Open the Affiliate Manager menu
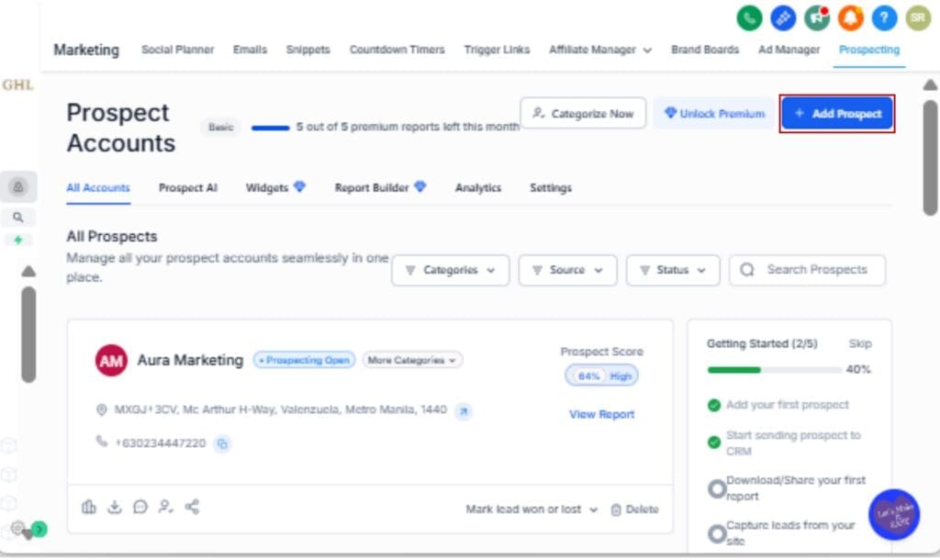Image resolution: width=940 pixels, height=560 pixels. pos(600,50)
